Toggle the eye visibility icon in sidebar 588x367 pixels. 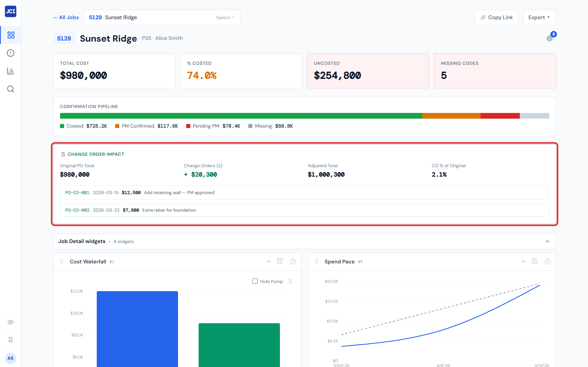(11, 322)
